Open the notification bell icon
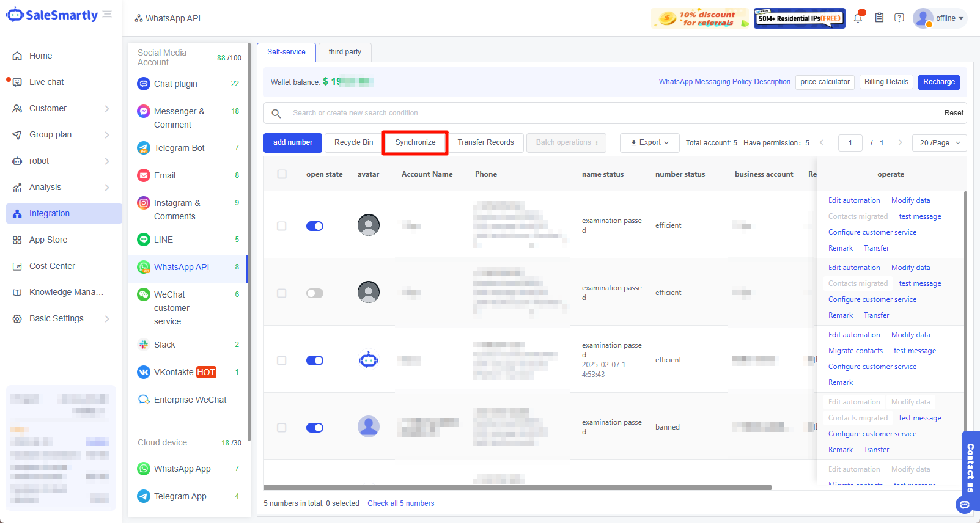980x523 pixels. click(x=858, y=18)
